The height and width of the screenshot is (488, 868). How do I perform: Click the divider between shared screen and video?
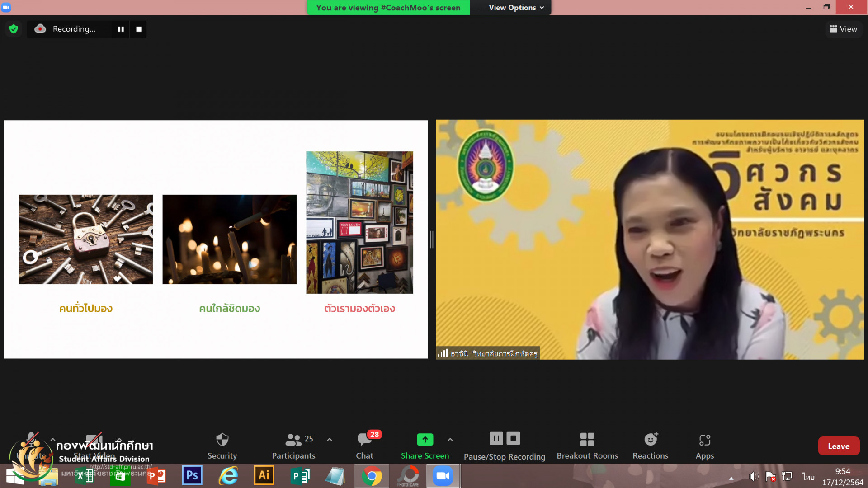pos(432,239)
